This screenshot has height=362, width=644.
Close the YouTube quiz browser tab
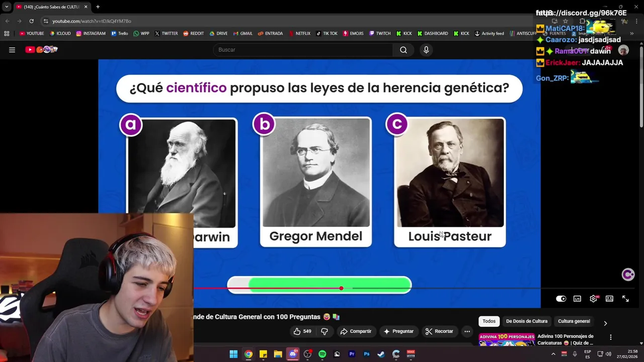(x=86, y=7)
